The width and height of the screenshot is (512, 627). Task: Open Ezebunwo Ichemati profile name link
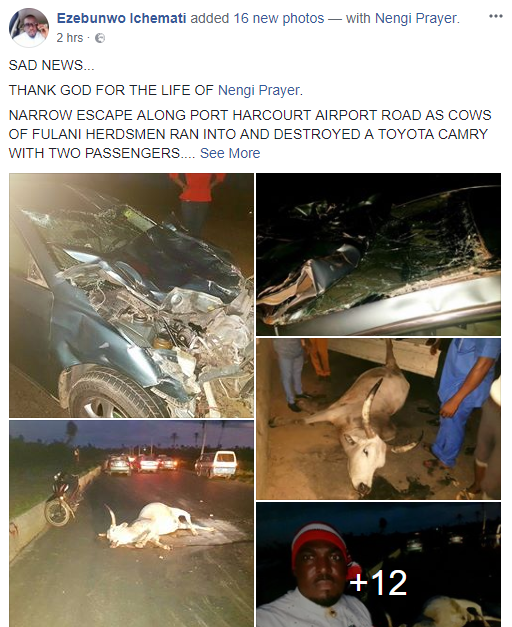[x=121, y=18]
